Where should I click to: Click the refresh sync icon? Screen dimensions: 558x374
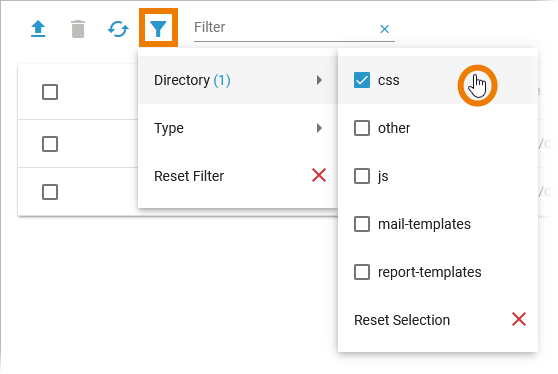pyautogui.click(x=118, y=29)
